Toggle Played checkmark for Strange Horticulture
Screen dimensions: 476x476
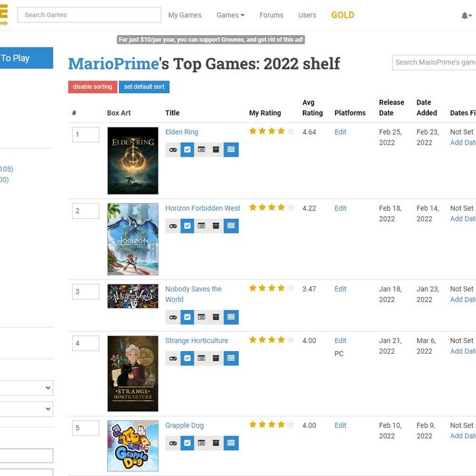click(x=187, y=358)
